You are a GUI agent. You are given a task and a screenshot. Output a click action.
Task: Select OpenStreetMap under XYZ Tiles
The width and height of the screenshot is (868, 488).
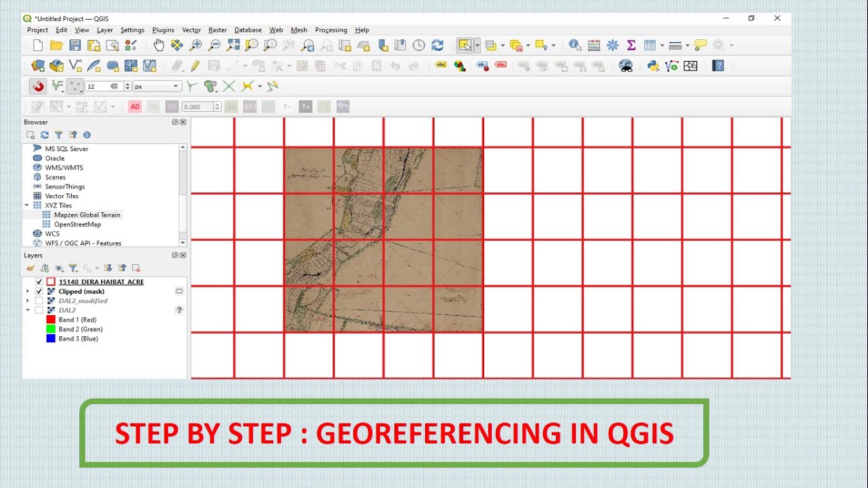pos(77,224)
